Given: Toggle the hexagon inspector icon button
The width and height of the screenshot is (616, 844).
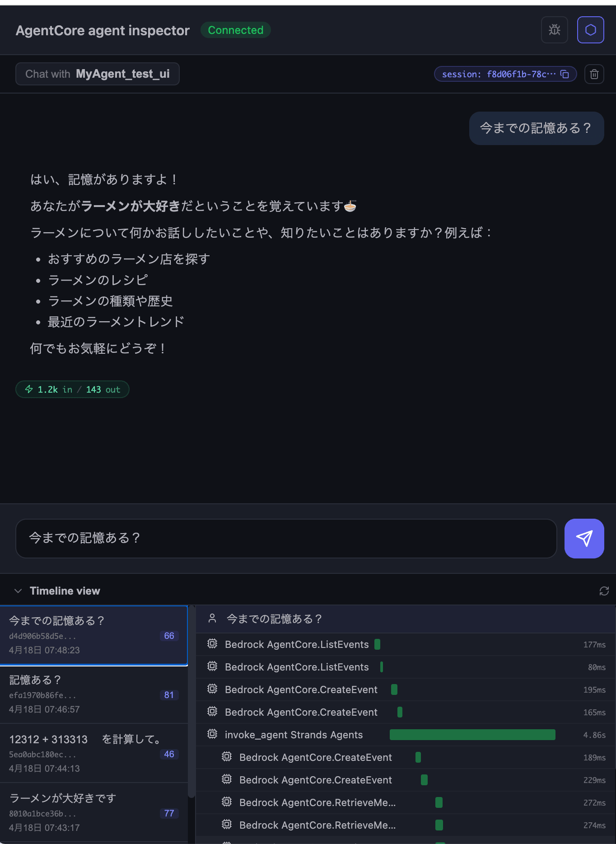Looking at the screenshot, I should (590, 30).
